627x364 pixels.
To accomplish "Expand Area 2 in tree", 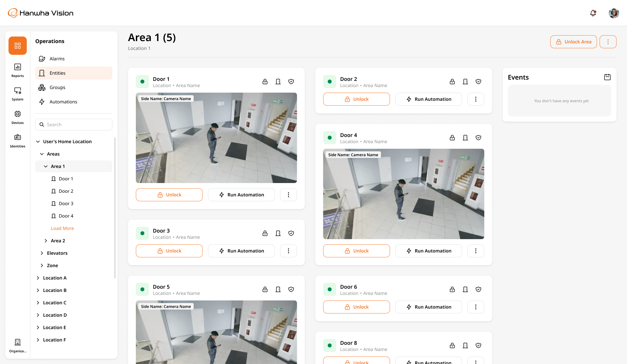I will pos(46,241).
